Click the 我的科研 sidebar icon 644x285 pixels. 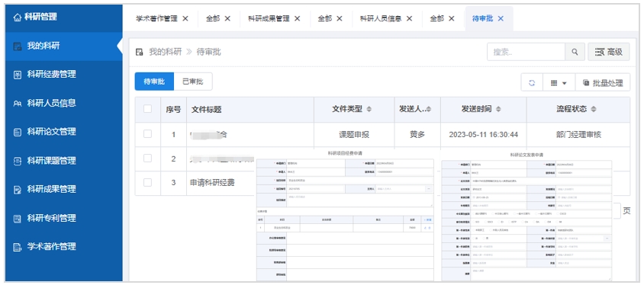click(x=18, y=46)
